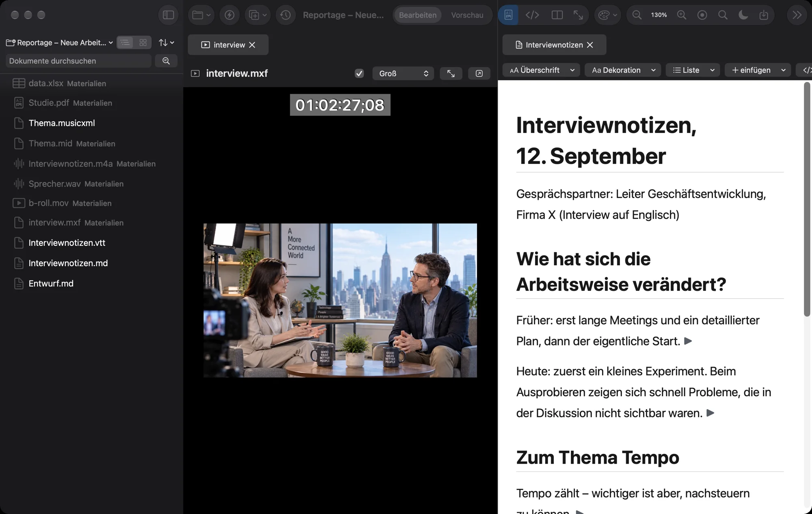The image size is (812, 514).
Task: Toggle the sidebar panel icon
Action: 168,15
